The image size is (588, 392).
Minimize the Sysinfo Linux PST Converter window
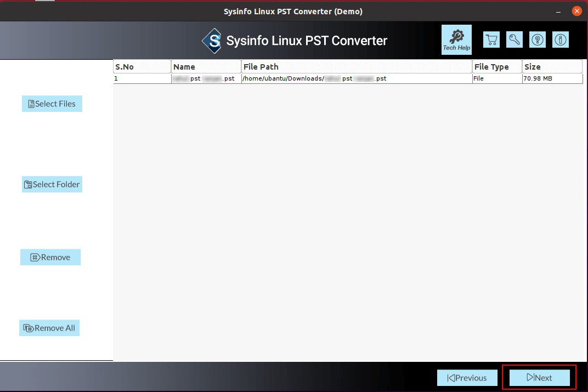[x=558, y=12]
